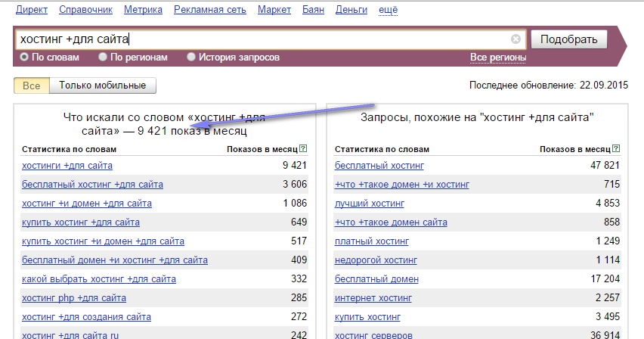The height and width of the screenshot is (339, 644).
Task: Click the '1 086' impressions value
Action: [x=296, y=203]
